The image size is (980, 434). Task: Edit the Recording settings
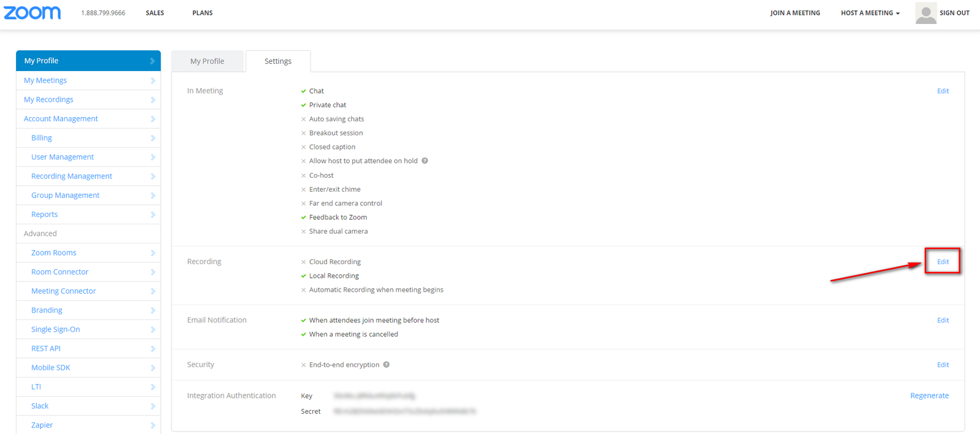coord(943,262)
